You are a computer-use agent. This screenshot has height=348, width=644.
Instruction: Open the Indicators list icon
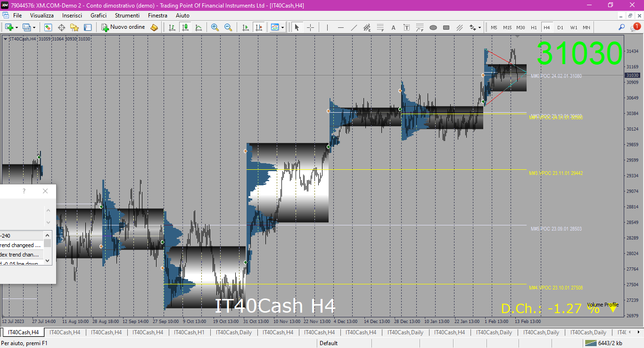(275, 27)
